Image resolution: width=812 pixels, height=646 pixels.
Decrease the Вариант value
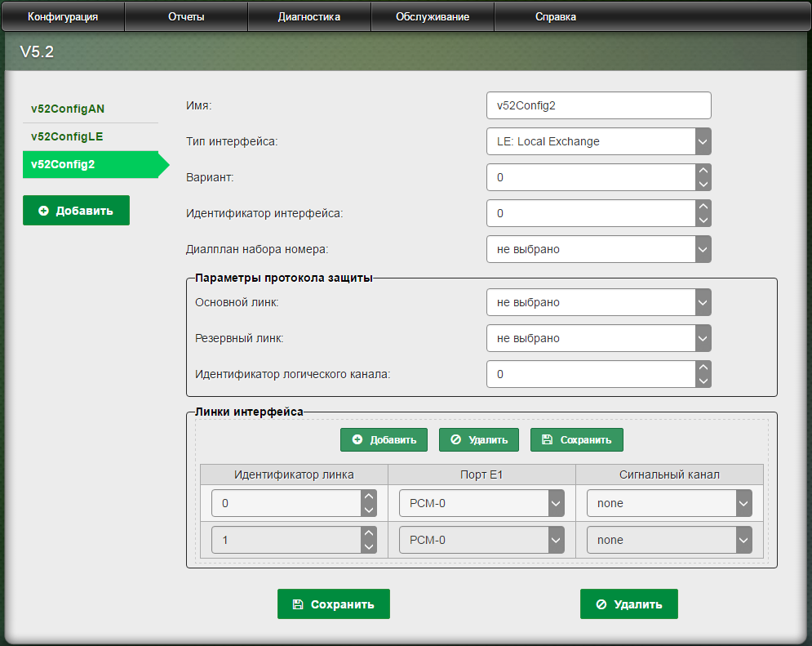point(703,184)
